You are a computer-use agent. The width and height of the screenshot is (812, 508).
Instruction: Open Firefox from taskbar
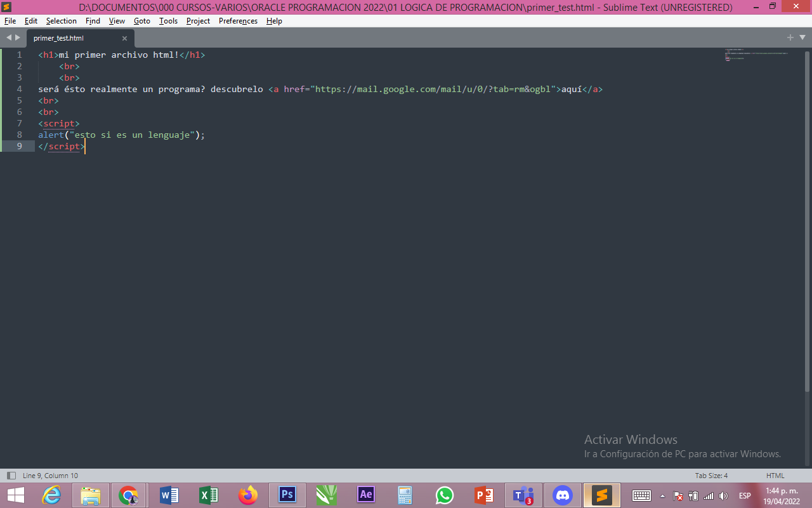pos(248,495)
